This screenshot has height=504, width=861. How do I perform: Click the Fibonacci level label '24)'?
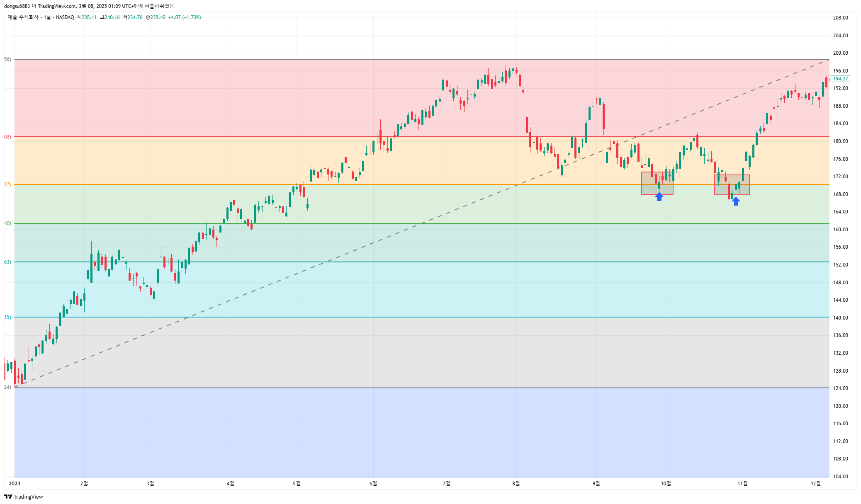pyautogui.click(x=7, y=387)
